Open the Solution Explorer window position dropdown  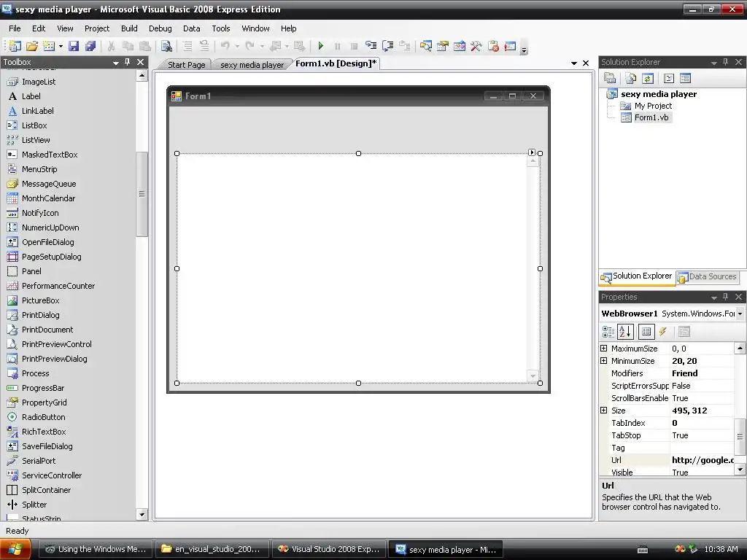[713, 63]
